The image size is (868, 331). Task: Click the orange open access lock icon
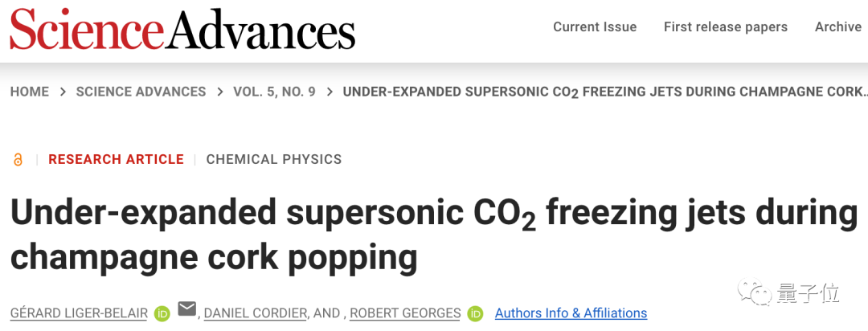pos(18,159)
